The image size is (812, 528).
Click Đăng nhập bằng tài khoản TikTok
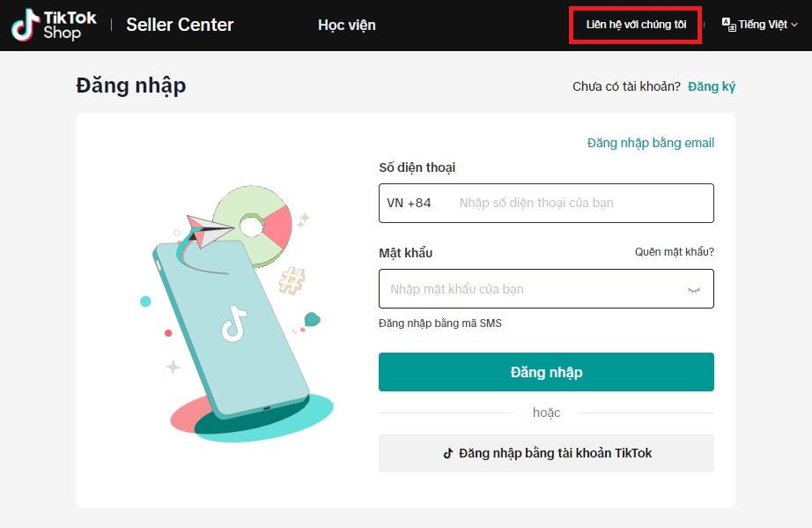coord(546,453)
